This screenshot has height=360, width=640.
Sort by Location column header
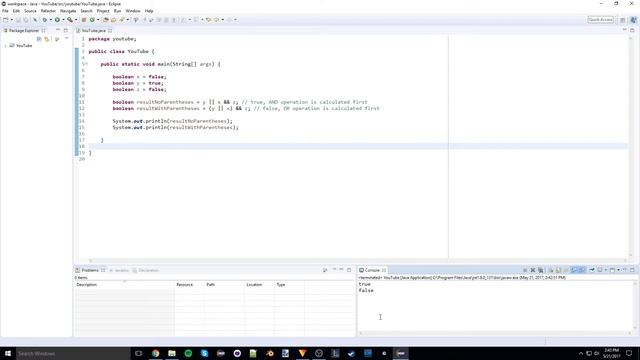pos(259,284)
